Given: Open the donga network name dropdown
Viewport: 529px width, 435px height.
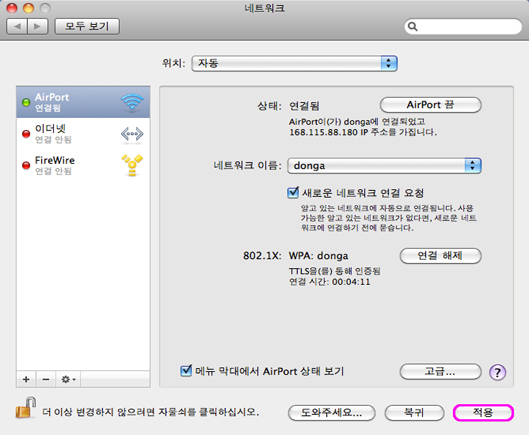Looking at the screenshot, I should tap(384, 166).
